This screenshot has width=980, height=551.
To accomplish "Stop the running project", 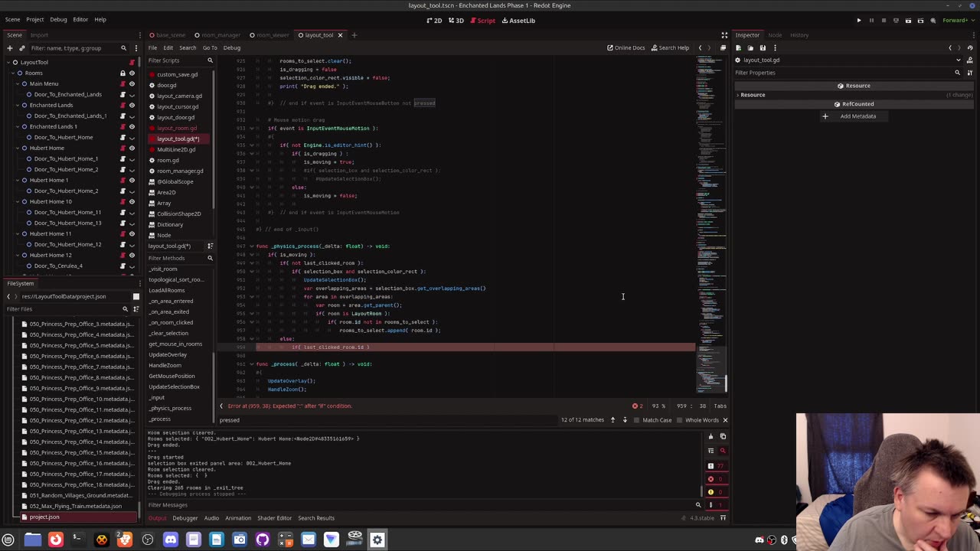I will pyautogui.click(x=884, y=21).
